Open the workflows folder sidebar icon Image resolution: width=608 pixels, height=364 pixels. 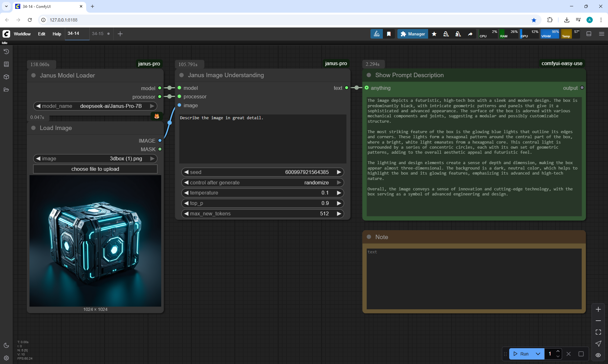[6, 89]
